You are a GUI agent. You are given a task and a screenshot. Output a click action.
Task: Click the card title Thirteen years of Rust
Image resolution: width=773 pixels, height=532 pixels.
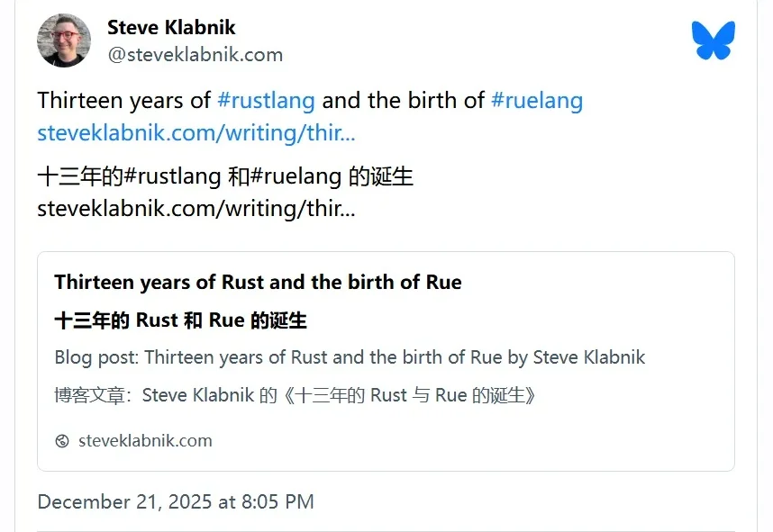click(258, 282)
